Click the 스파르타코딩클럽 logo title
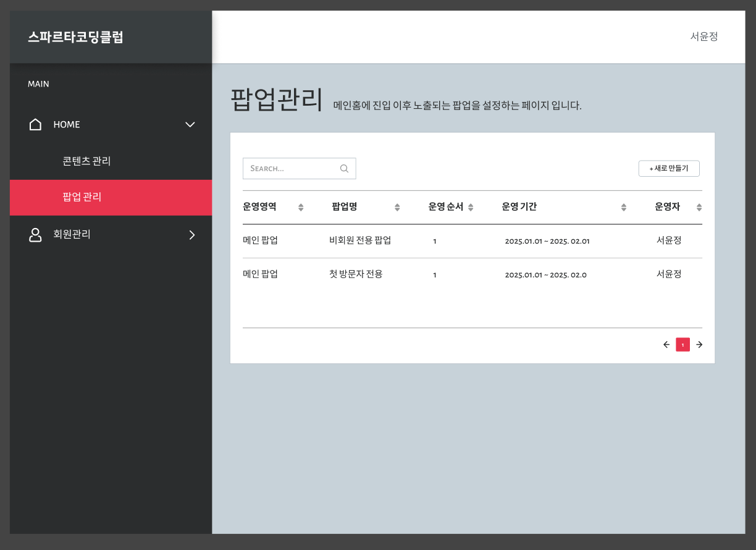 (75, 37)
